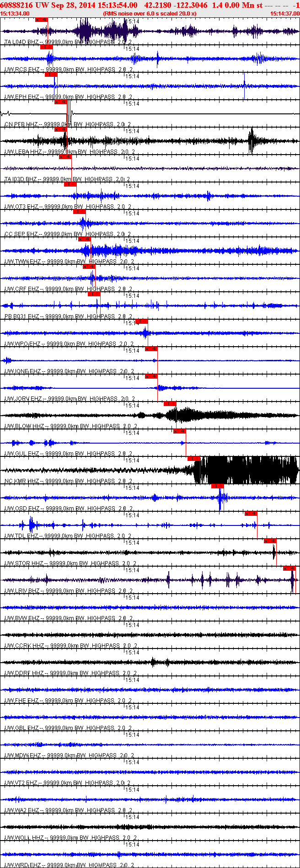
Task: Click the red pick flag on UW.CRF trace
Action: coord(89,267)
